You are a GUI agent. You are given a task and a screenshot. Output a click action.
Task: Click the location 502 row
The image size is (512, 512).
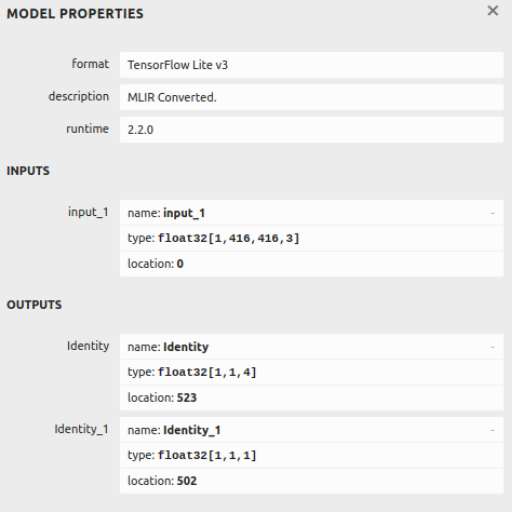(x=312, y=481)
